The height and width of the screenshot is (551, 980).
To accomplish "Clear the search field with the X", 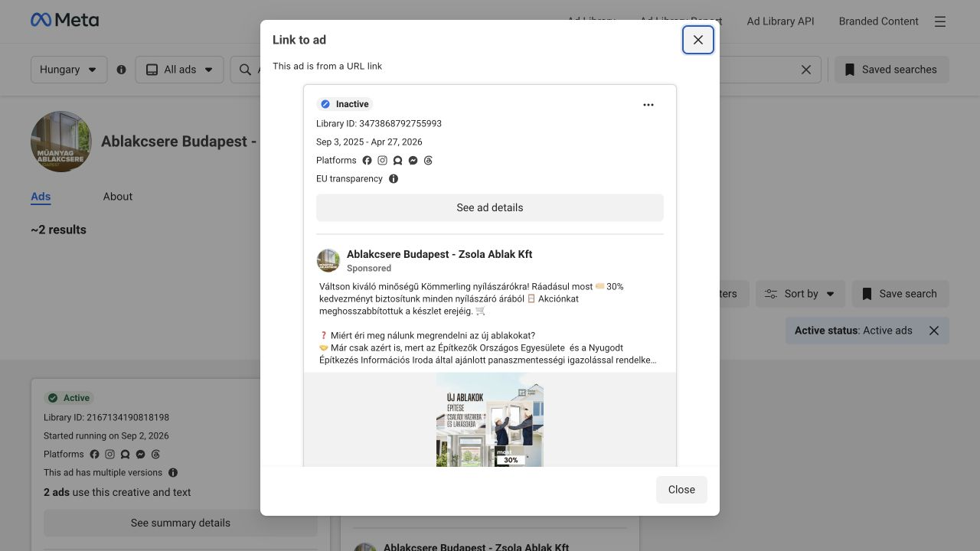I will (806, 70).
